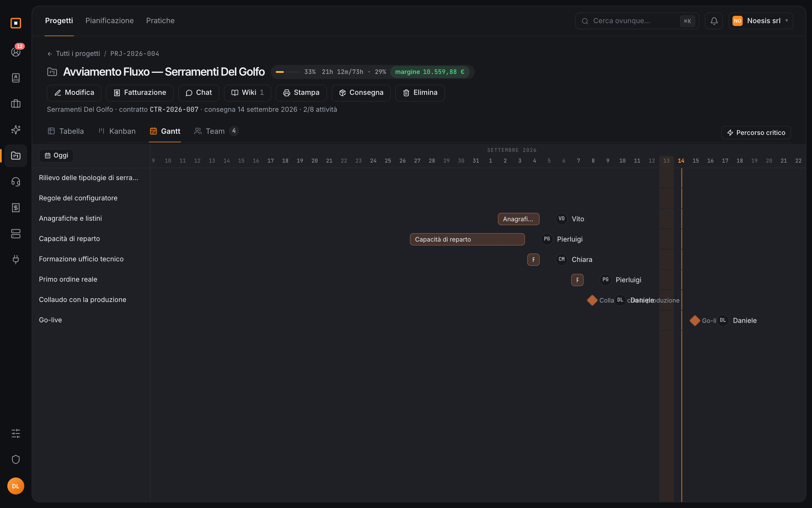The height and width of the screenshot is (508, 812).
Task: Click the project folder icon beside title
Action: click(x=52, y=72)
